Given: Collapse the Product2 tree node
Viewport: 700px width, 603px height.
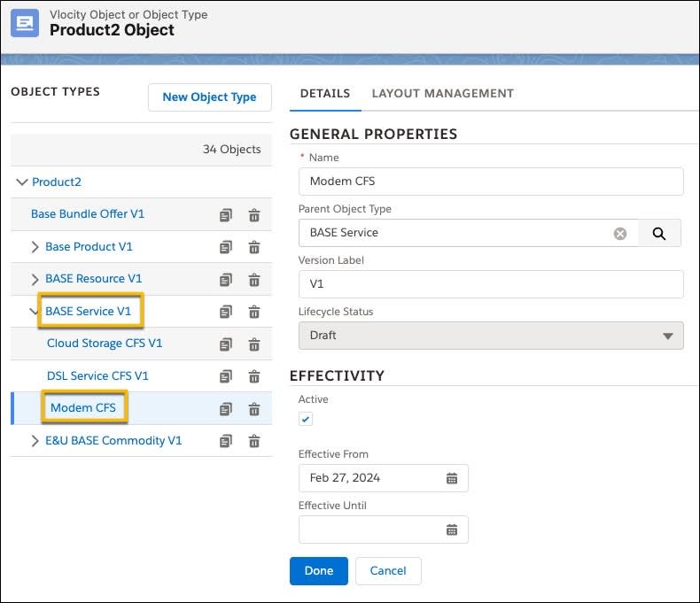Looking at the screenshot, I should click(22, 182).
